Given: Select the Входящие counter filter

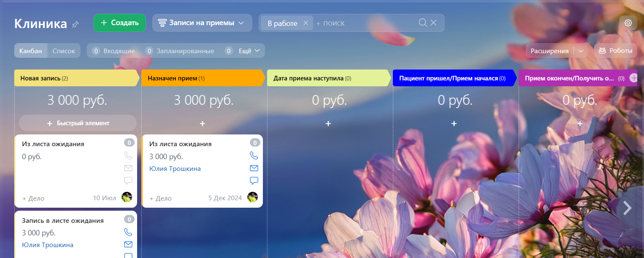Looking at the screenshot, I should (114, 51).
